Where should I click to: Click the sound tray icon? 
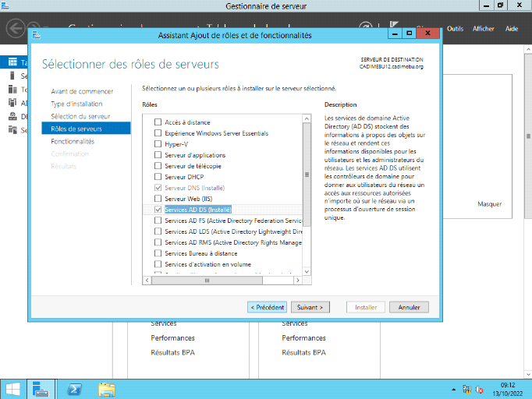click(480, 390)
